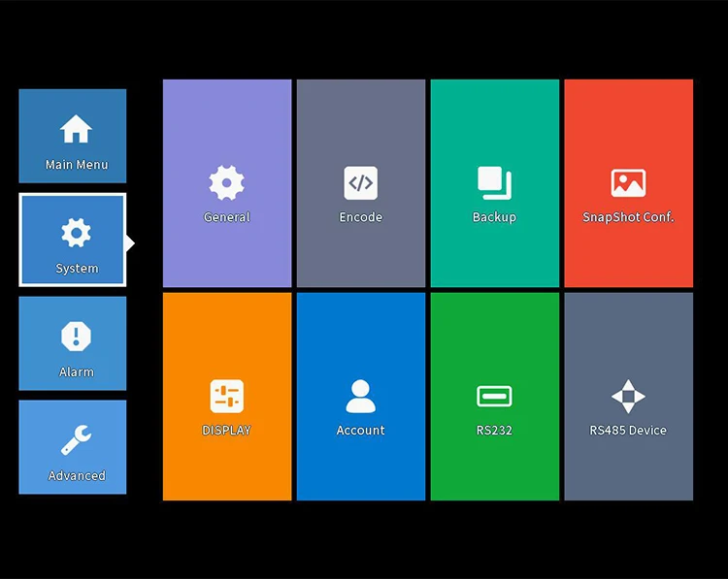This screenshot has width=728, height=579.
Task: Select the 'System' label in sidebar
Action: 77,269
